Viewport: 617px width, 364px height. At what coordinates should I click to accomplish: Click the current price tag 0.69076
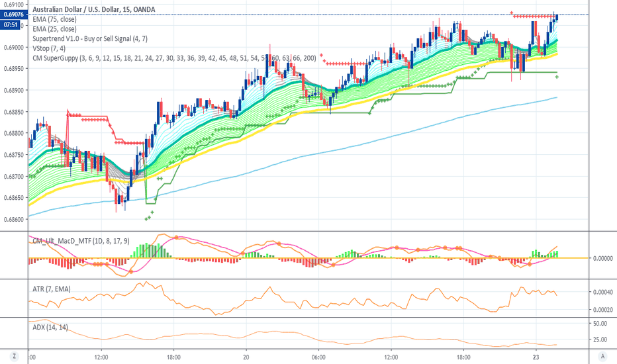13,15
